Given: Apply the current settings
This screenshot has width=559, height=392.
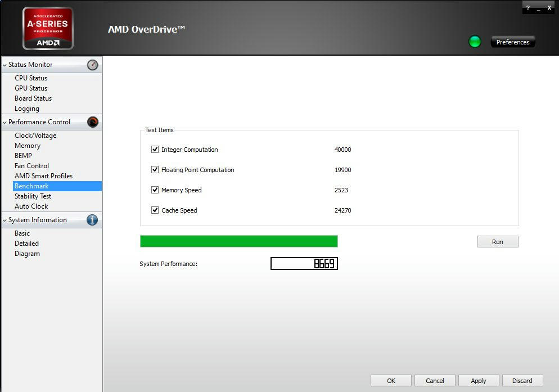Looking at the screenshot, I should 479,381.
